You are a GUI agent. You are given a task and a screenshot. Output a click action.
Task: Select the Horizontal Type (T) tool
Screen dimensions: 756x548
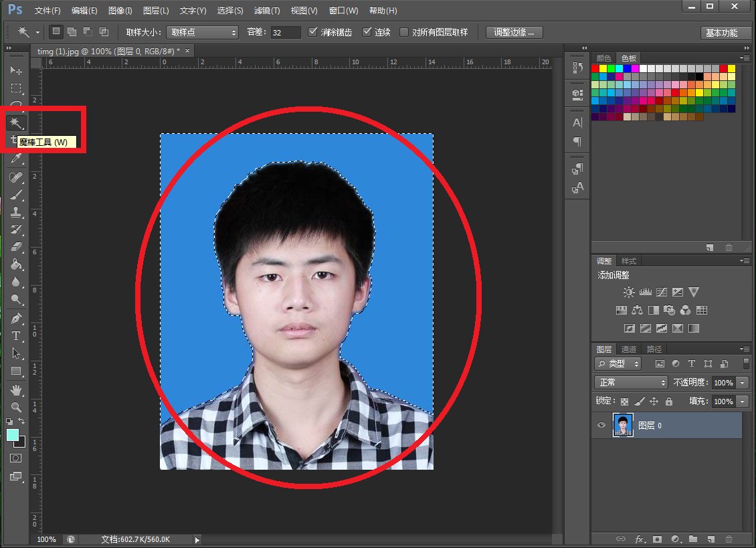pyautogui.click(x=16, y=335)
